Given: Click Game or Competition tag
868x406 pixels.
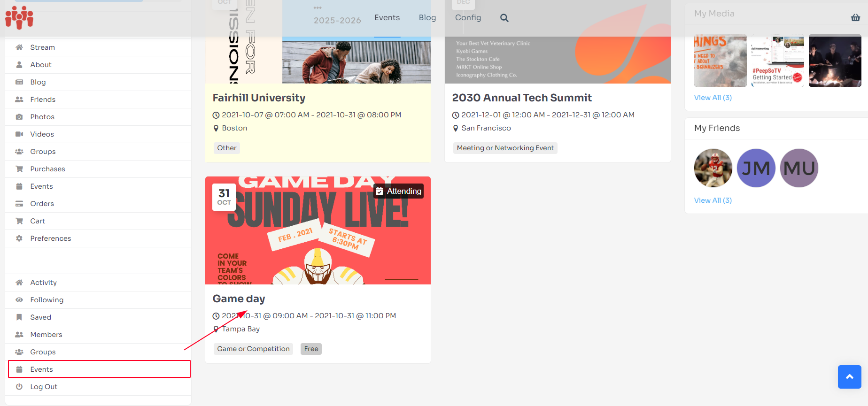Looking at the screenshot, I should [253, 349].
